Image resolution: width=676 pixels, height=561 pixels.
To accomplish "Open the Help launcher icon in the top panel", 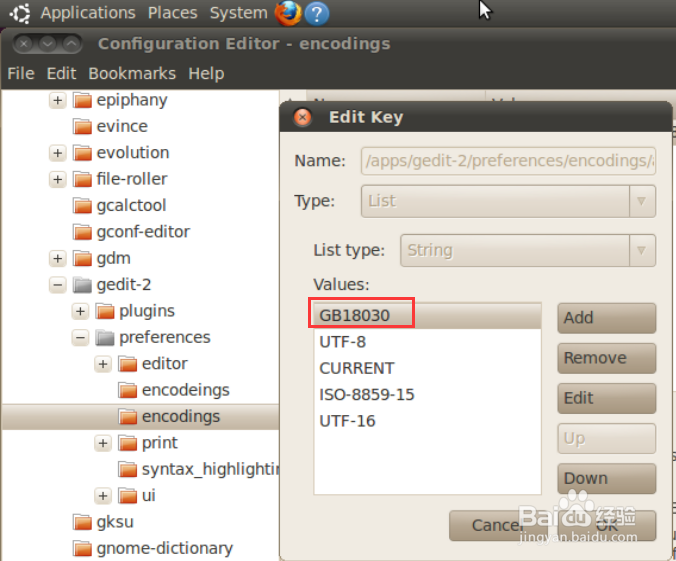I will (x=317, y=14).
